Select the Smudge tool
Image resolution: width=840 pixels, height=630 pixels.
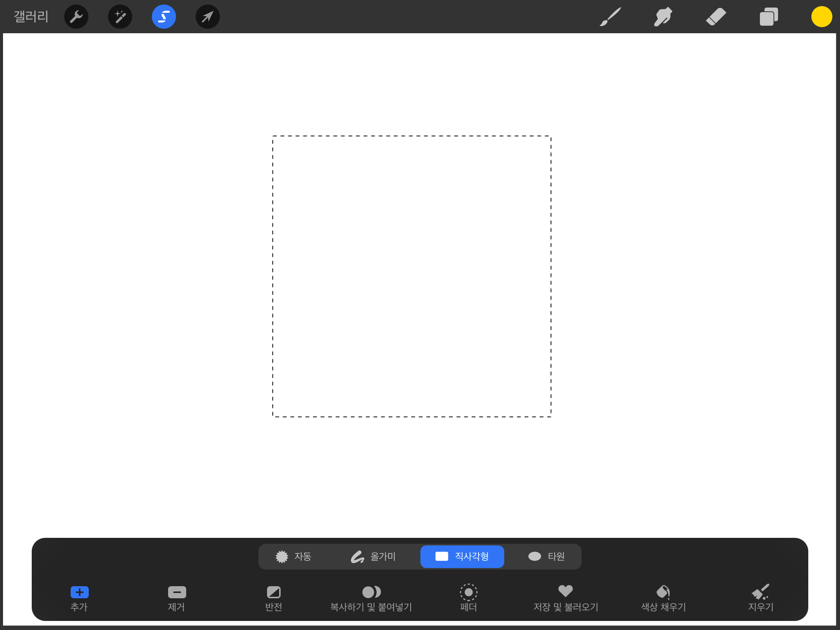(x=663, y=17)
